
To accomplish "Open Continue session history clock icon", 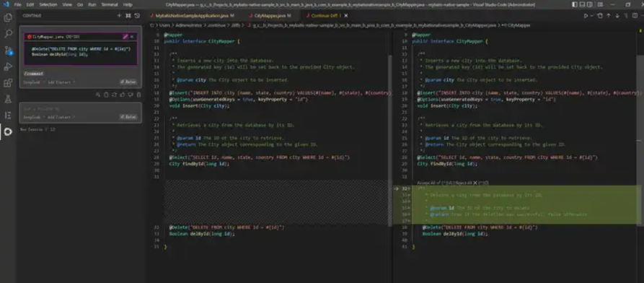I will (x=137, y=16).
